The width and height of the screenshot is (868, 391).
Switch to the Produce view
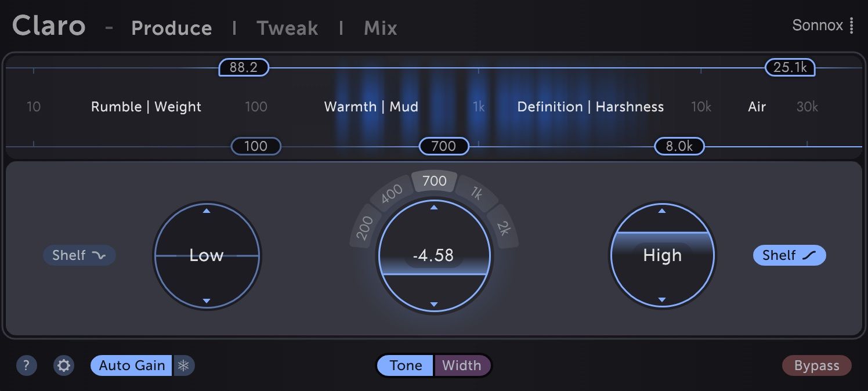[172, 28]
